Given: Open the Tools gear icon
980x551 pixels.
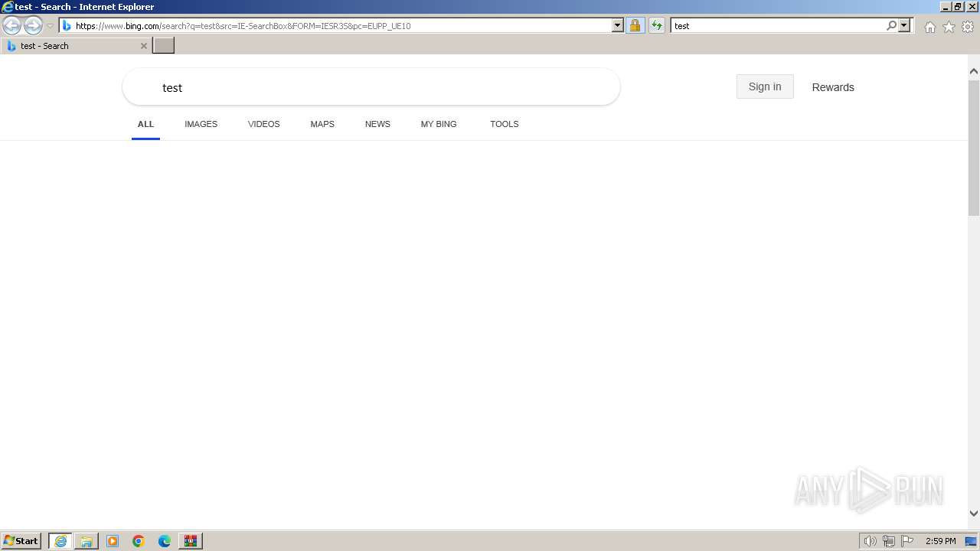Looking at the screenshot, I should pyautogui.click(x=968, y=27).
